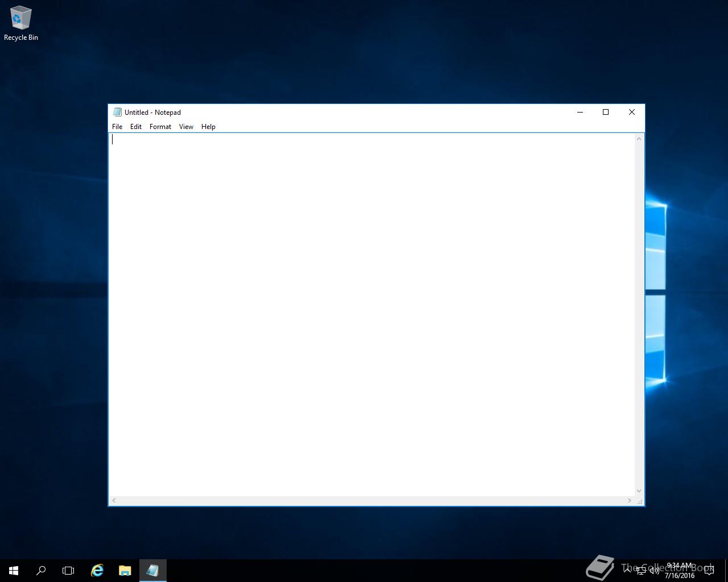
Task: Open the Windows Start menu
Action: click(14, 571)
